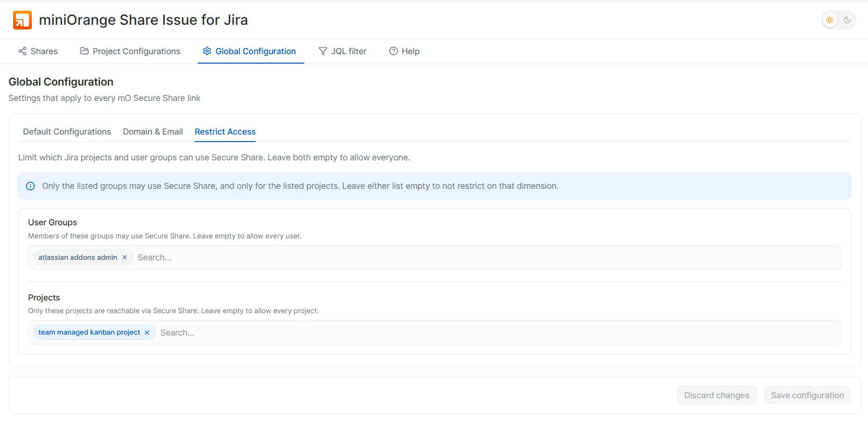Click the team managed kanban project tag label

coord(89,332)
